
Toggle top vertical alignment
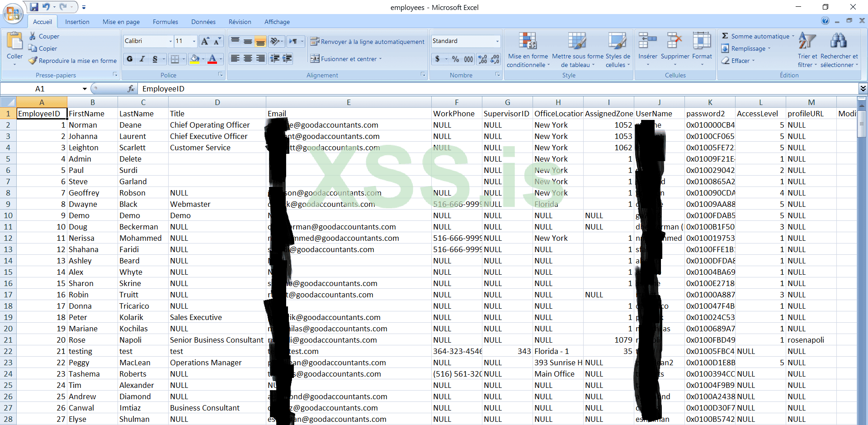coord(235,41)
